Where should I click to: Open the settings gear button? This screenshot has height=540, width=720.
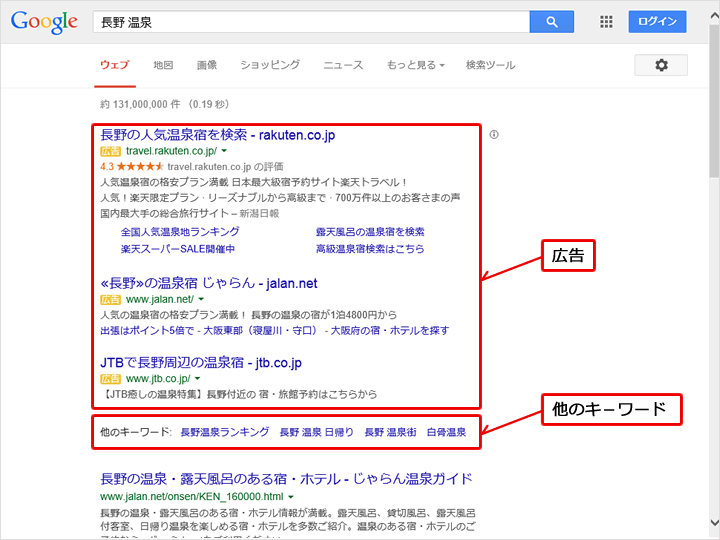point(661,65)
